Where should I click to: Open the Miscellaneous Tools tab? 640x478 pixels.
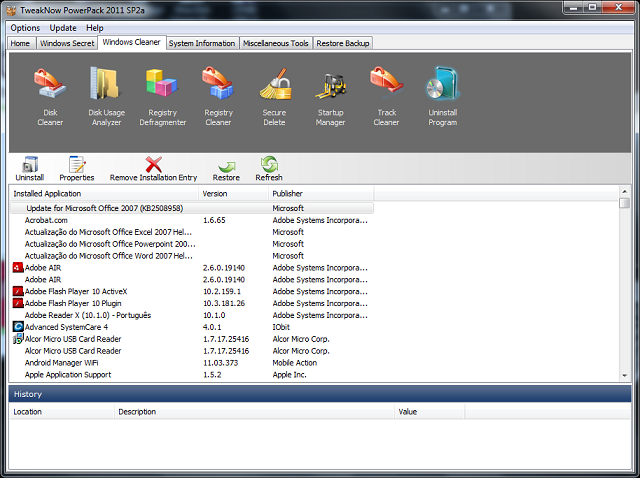(x=276, y=43)
